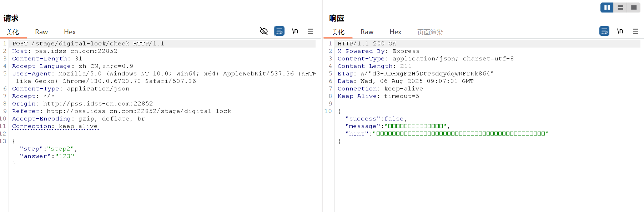The width and height of the screenshot is (644, 212).
Task: Select the side-by-side layout icon
Action: [607, 8]
